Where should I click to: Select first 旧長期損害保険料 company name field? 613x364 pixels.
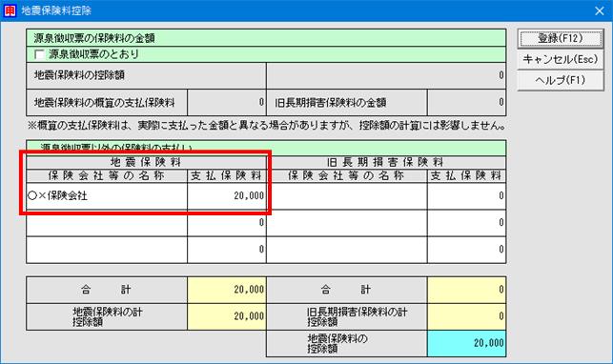[347, 195]
